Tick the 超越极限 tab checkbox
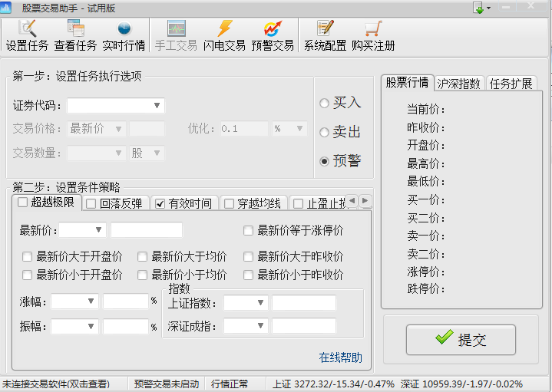This screenshot has height=392, width=552. pyautogui.click(x=22, y=202)
